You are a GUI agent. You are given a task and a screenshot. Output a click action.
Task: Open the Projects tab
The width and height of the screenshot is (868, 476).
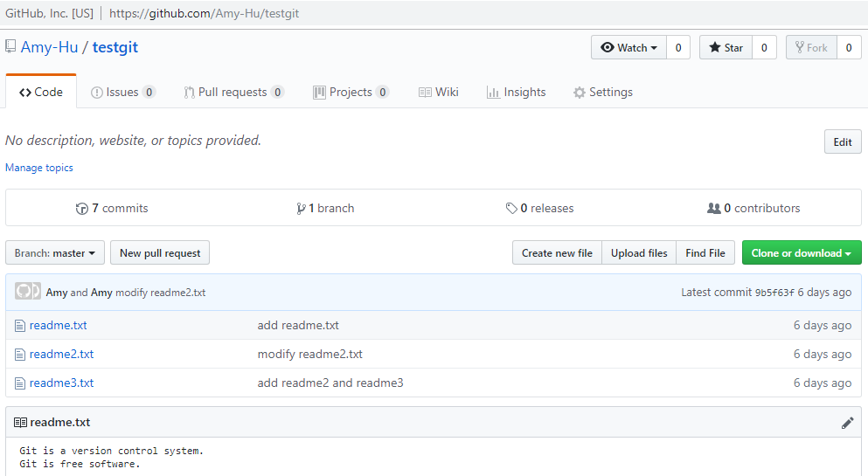[x=351, y=93]
